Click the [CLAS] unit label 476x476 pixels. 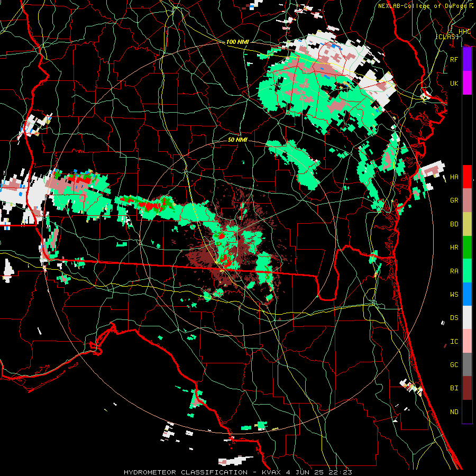447,36
